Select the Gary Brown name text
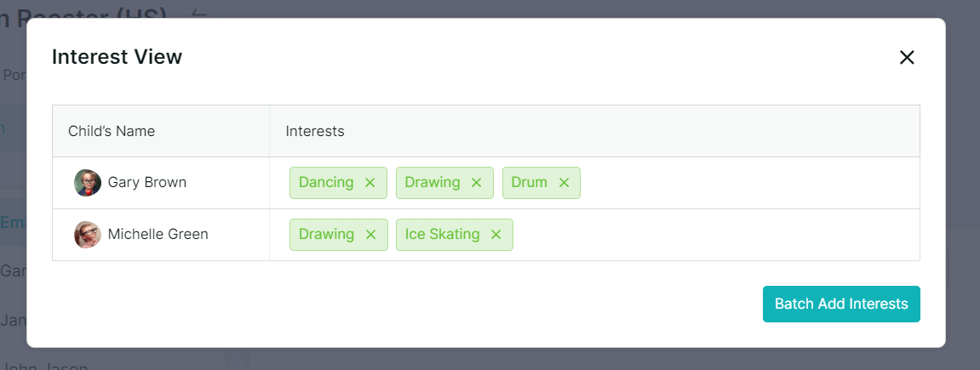 (147, 182)
